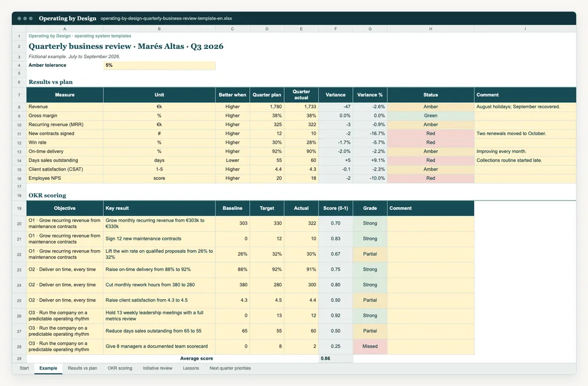Viewport: 588px width, 386px height.
Task: Go to the Initiative review sheet tab
Action: coord(157,368)
